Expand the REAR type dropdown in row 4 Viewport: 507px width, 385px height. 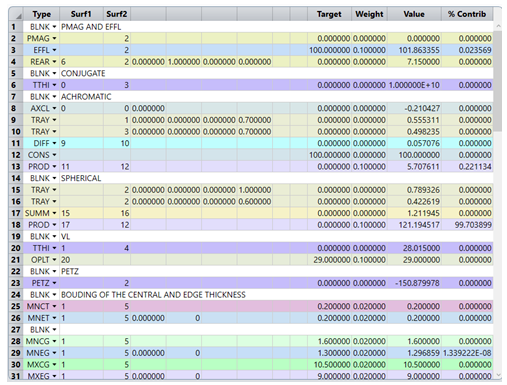(54, 62)
